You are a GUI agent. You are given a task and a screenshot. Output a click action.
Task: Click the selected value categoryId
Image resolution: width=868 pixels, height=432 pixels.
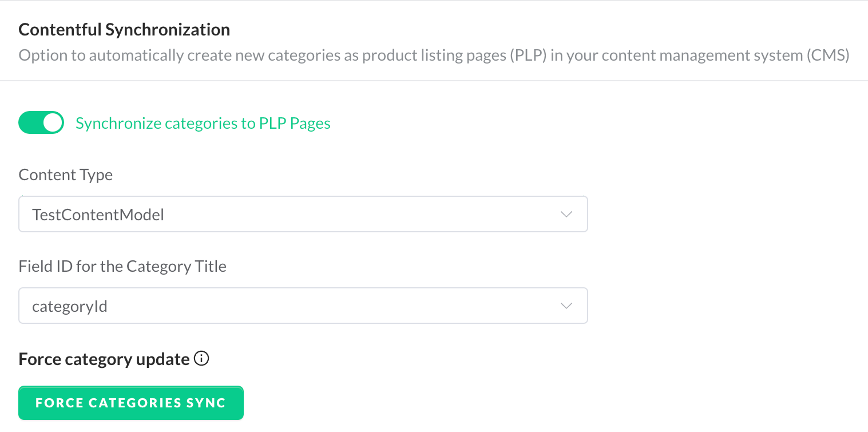70,307
